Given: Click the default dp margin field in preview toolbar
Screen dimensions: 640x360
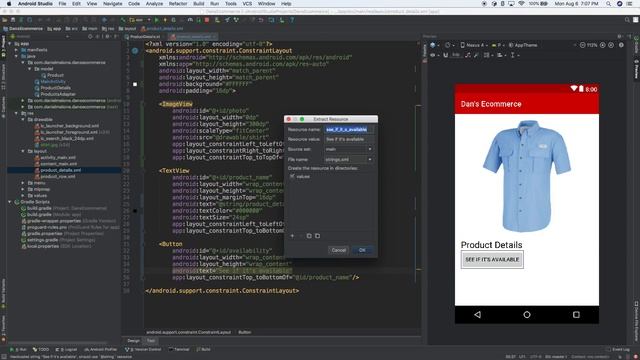Looking at the screenshot, I should [456, 55].
